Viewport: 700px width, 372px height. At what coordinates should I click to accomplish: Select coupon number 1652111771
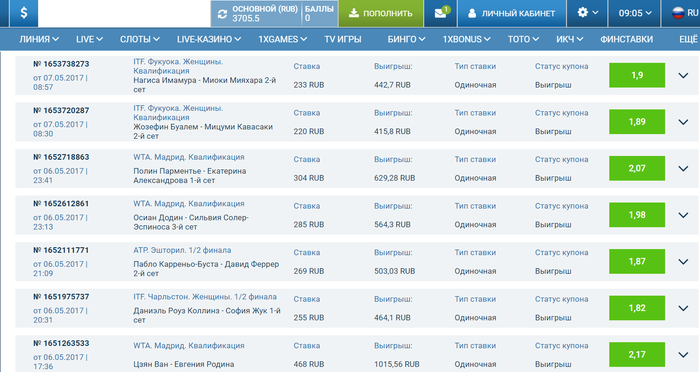pyautogui.click(x=61, y=250)
